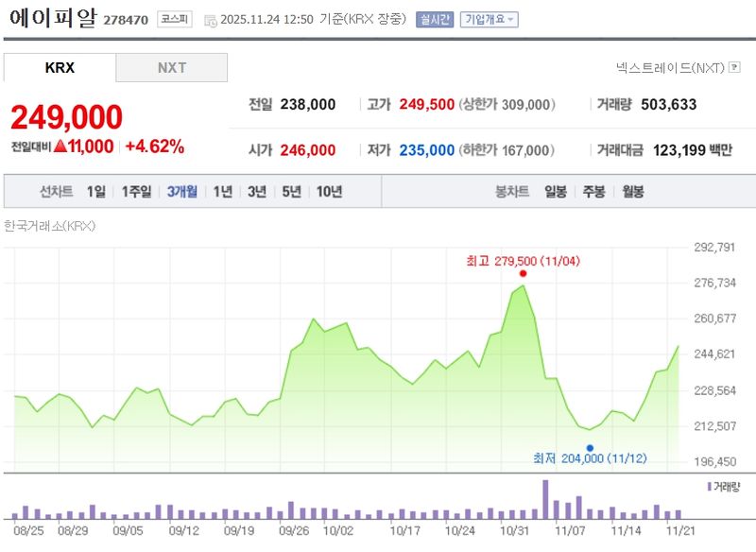Open the 기업개요 dropdown
The image size is (756, 552).
pos(486,18)
